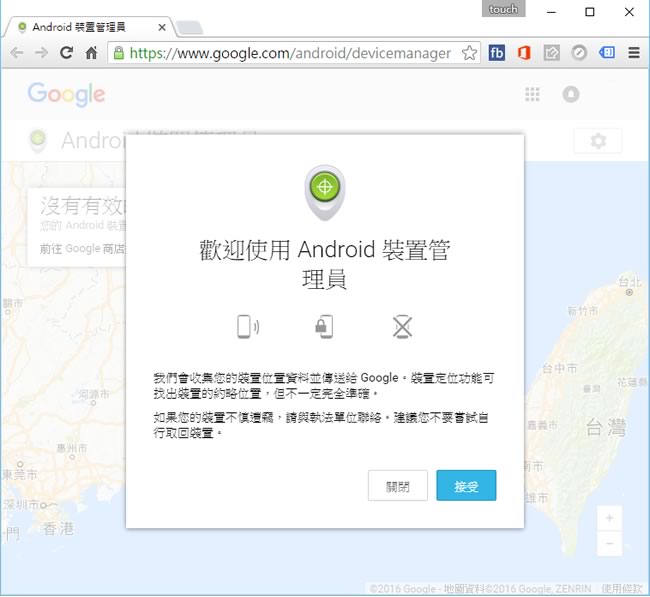This screenshot has height=597, width=650.
Task: Go to the browser home page
Action: coord(92,53)
